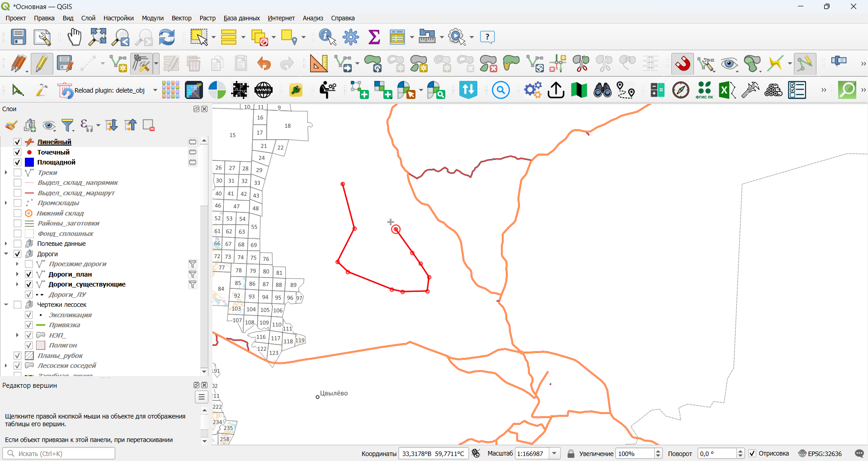This screenshot has width=868, height=461.
Task: Open the Identify Features tool
Action: pos(328,37)
